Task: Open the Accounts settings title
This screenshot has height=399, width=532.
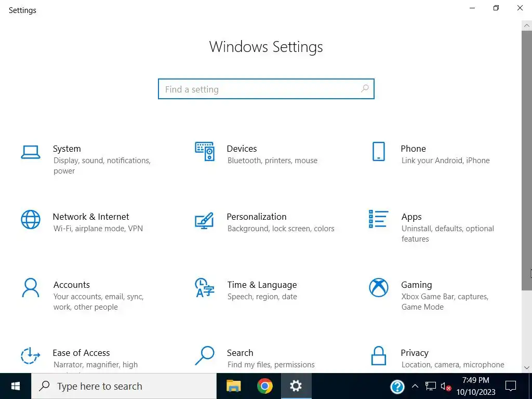Action: tap(72, 285)
